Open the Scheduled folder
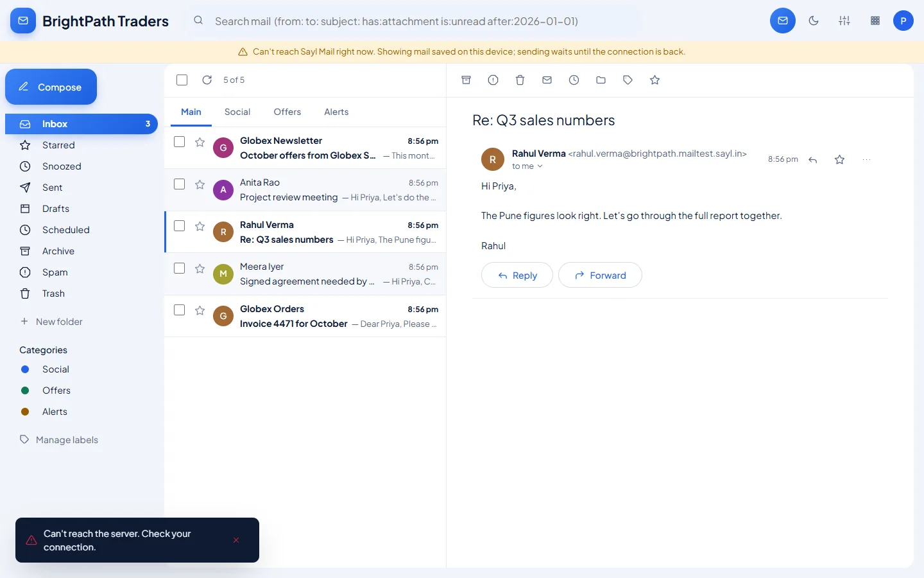Viewport: 924px width, 578px height. tap(81, 230)
